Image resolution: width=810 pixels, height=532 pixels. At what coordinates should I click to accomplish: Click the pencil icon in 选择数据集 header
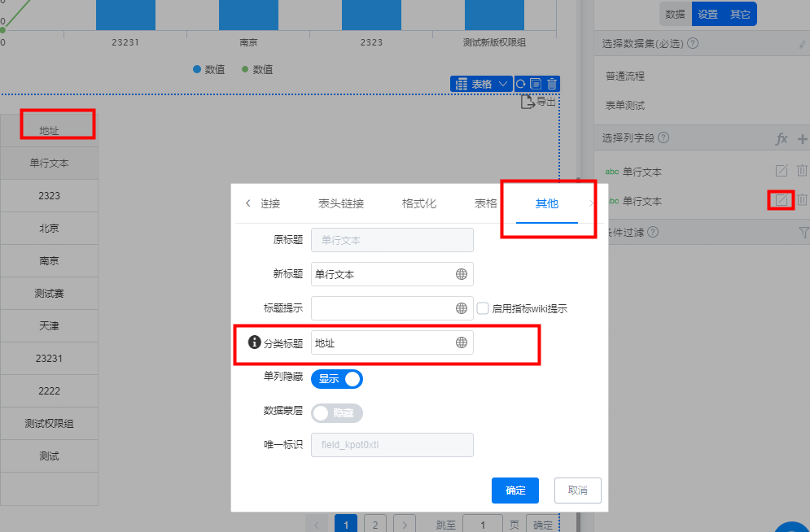pyautogui.click(x=802, y=45)
